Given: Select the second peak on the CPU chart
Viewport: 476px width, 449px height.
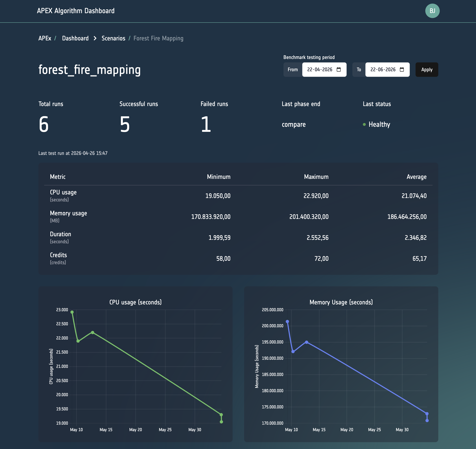Looking at the screenshot, I should (93, 333).
